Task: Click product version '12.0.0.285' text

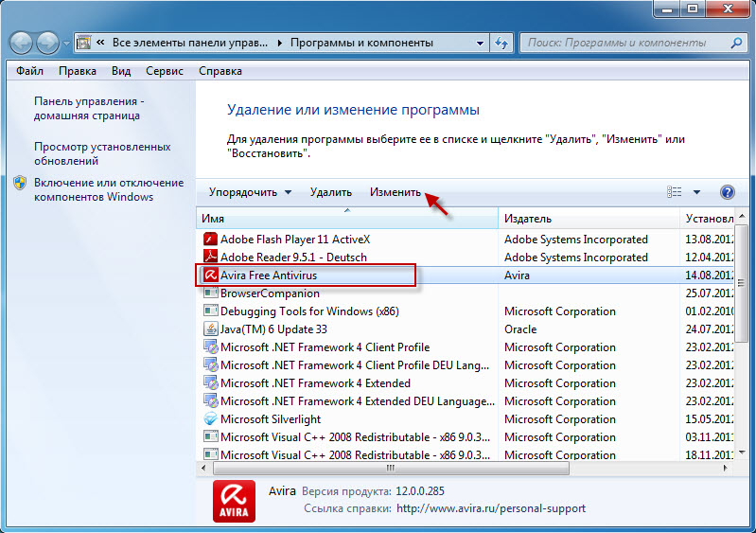Action: [x=420, y=491]
